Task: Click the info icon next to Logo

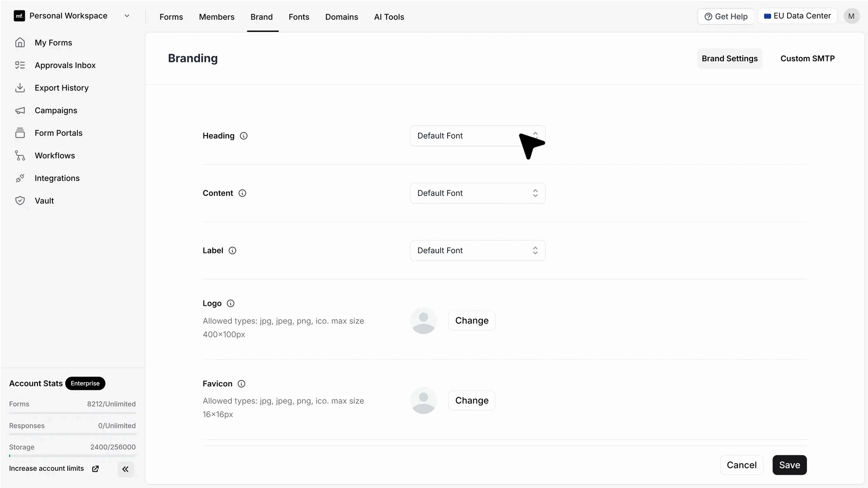Action: tap(231, 304)
